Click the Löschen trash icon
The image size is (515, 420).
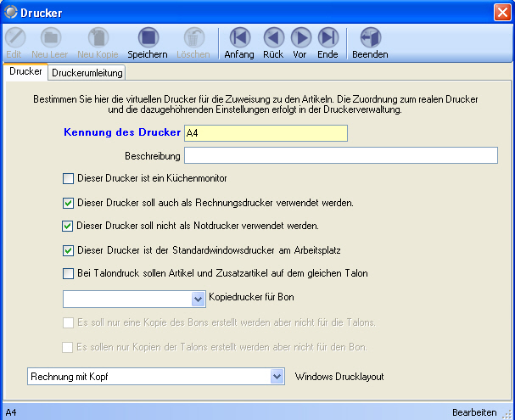coord(193,38)
